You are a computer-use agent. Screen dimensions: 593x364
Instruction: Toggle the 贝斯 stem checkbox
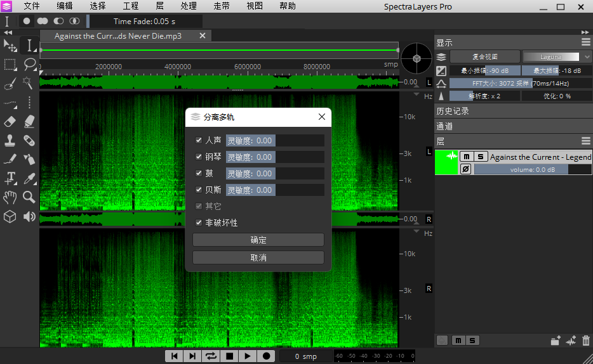pyautogui.click(x=199, y=190)
